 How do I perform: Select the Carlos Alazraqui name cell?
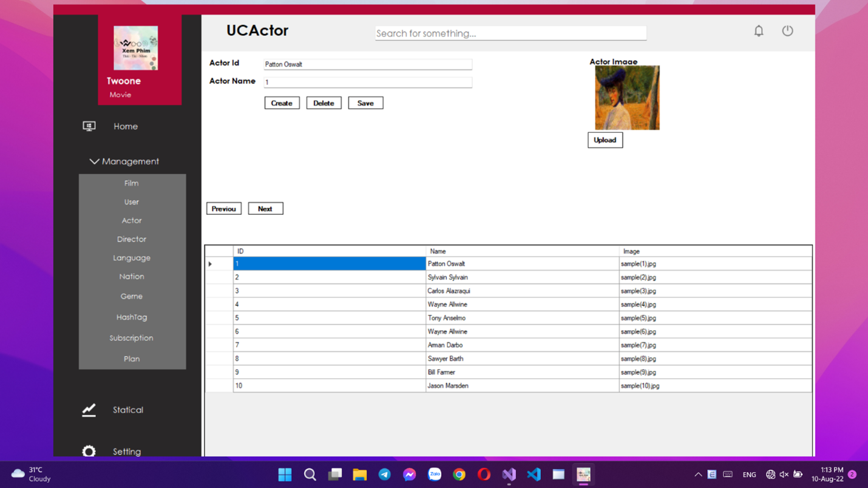(523, 291)
